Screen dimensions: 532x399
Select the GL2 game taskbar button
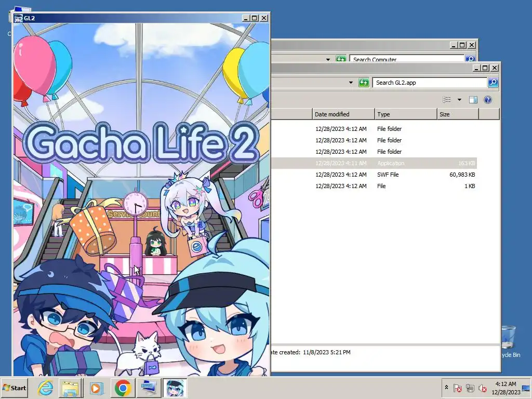[x=175, y=388]
